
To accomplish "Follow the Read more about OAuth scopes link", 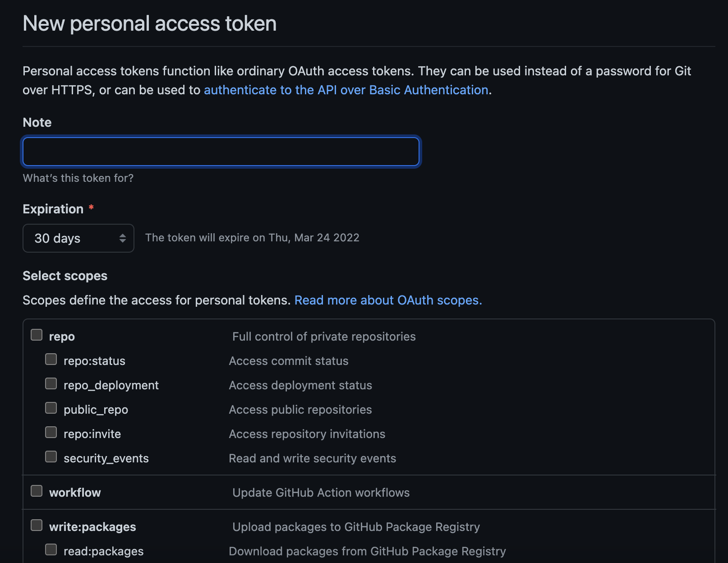I will [387, 300].
